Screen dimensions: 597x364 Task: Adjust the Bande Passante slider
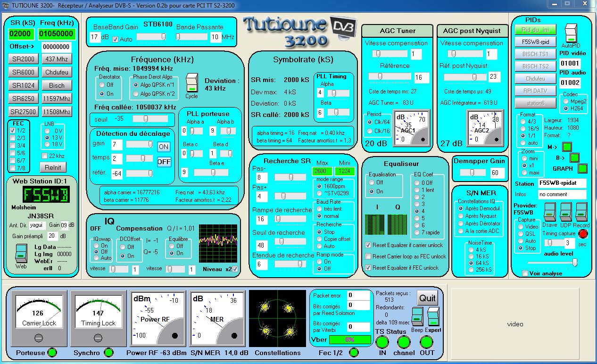192,37
